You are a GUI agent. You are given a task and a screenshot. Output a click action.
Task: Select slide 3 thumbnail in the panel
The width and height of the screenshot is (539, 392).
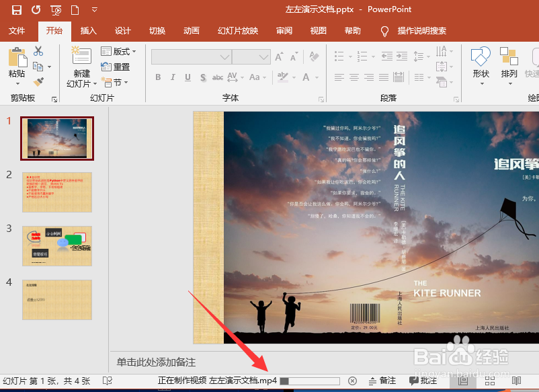tap(57, 244)
